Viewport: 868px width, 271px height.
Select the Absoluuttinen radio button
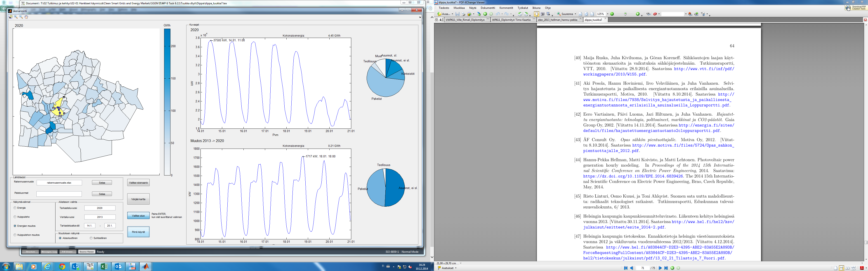click(x=60, y=238)
